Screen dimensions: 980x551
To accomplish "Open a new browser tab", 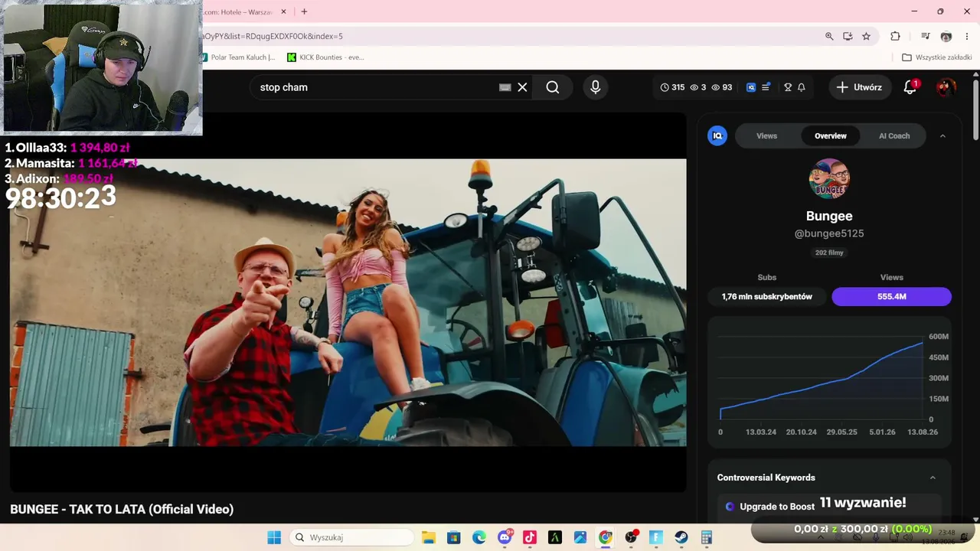I will [x=304, y=11].
